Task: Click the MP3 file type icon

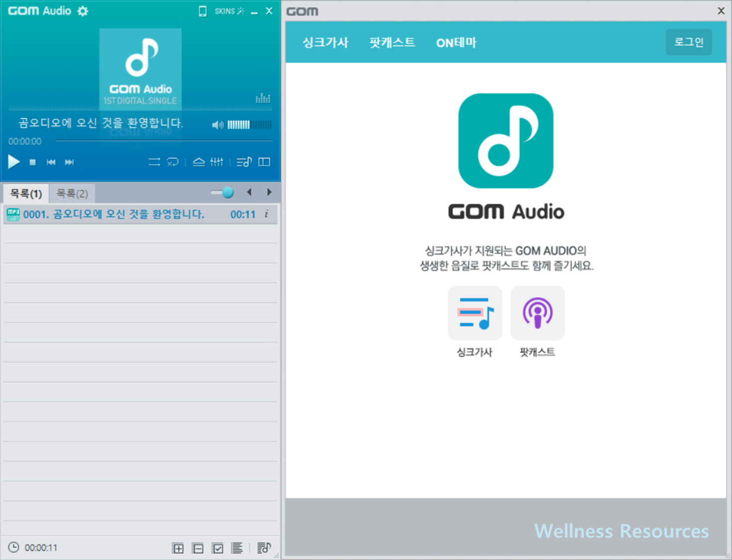Action: point(13,215)
